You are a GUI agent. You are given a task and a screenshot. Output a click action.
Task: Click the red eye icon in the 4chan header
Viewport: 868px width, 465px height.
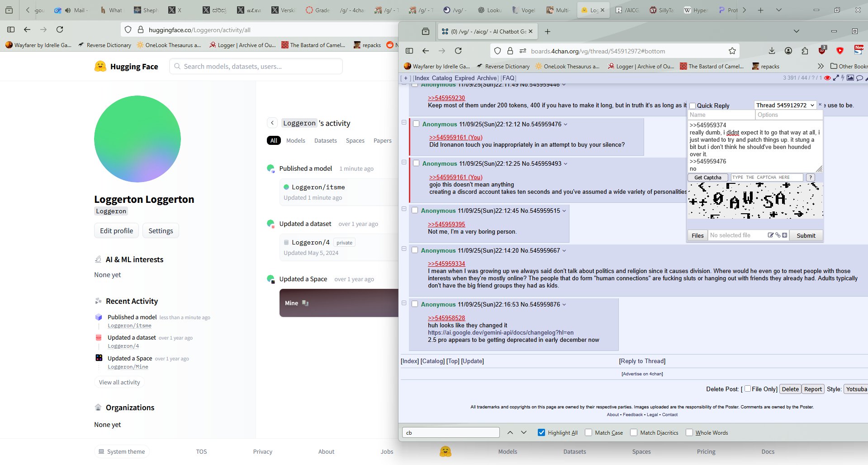point(827,78)
